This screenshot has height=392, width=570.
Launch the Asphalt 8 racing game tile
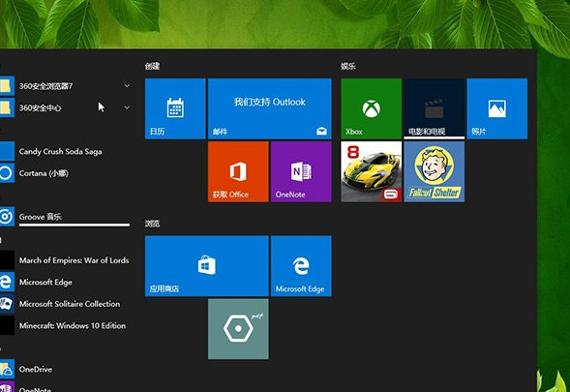[372, 171]
